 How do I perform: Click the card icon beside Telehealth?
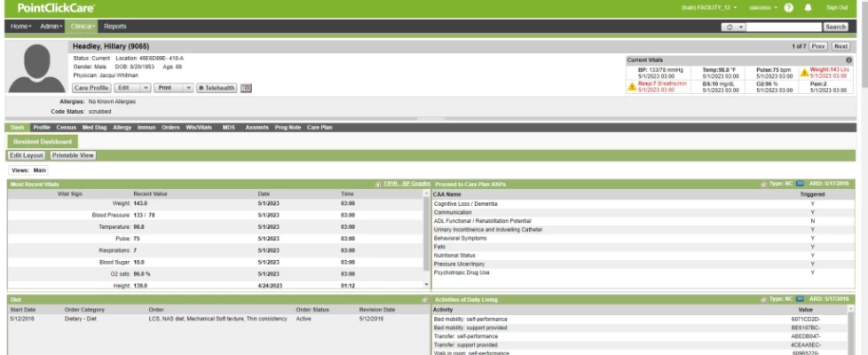247,88
